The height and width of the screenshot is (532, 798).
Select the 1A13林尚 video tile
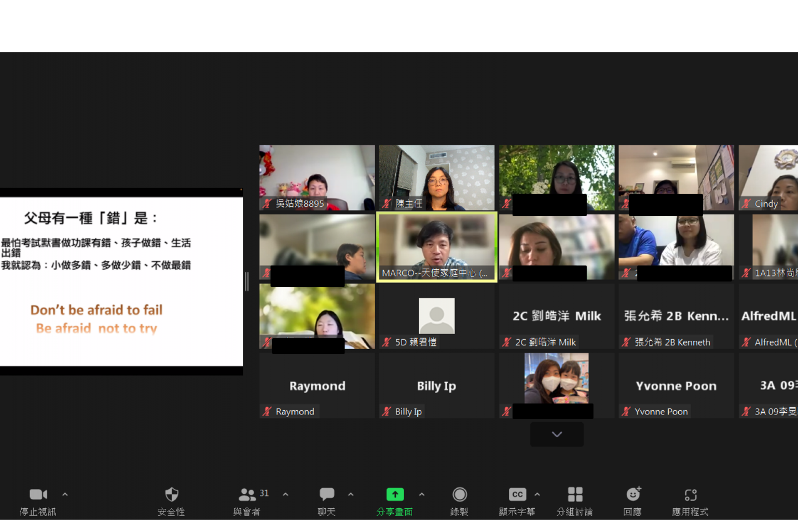pos(768,247)
